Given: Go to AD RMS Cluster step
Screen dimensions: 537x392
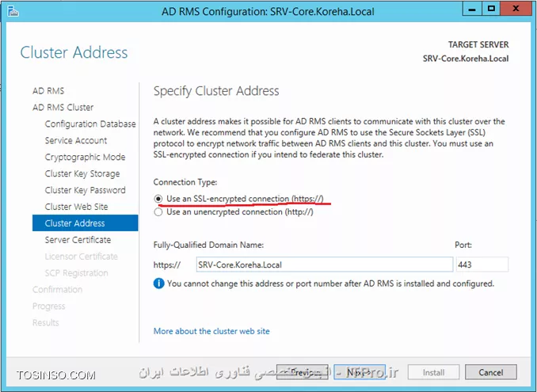Looking at the screenshot, I should (63, 107).
